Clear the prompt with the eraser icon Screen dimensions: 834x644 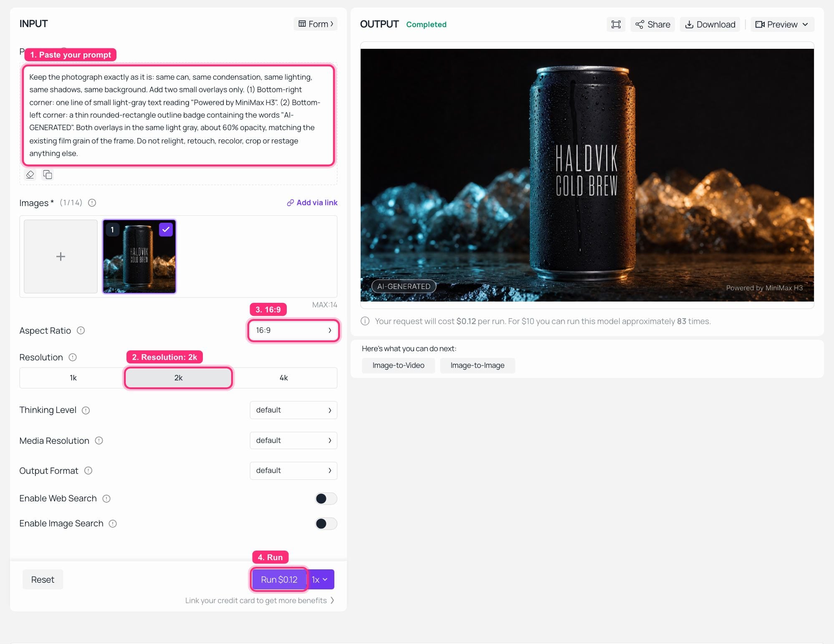30,174
